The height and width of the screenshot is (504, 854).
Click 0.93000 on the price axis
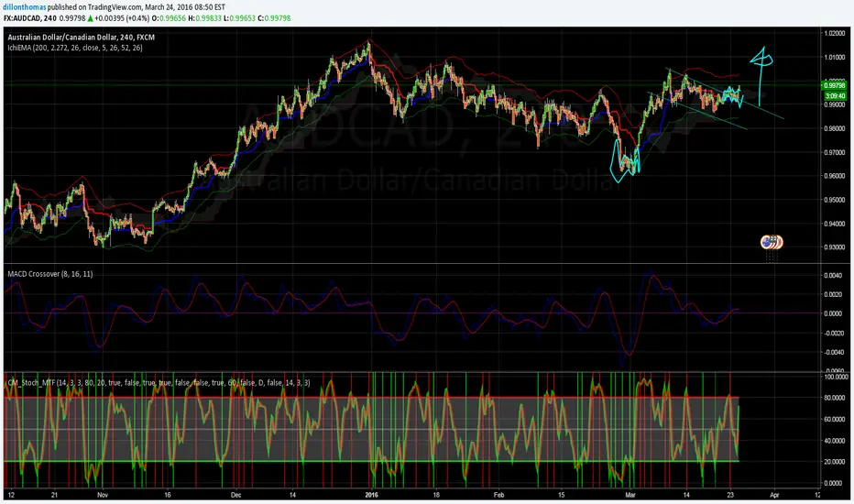(835, 247)
